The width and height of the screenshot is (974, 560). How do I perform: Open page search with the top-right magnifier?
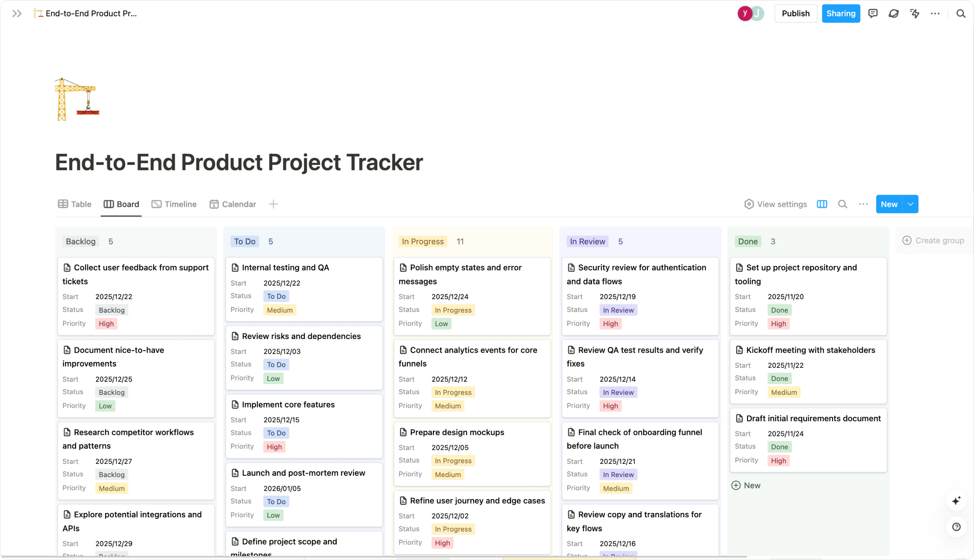(960, 13)
